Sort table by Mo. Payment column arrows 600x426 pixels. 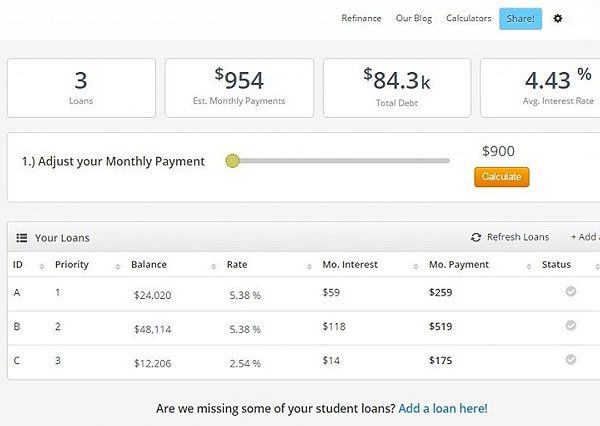pos(529,266)
